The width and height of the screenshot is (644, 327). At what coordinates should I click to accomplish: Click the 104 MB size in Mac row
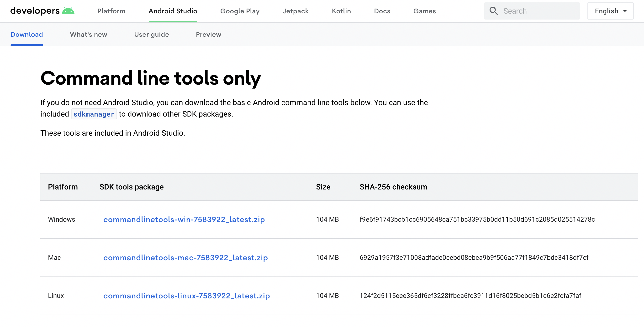[x=327, y=258]
